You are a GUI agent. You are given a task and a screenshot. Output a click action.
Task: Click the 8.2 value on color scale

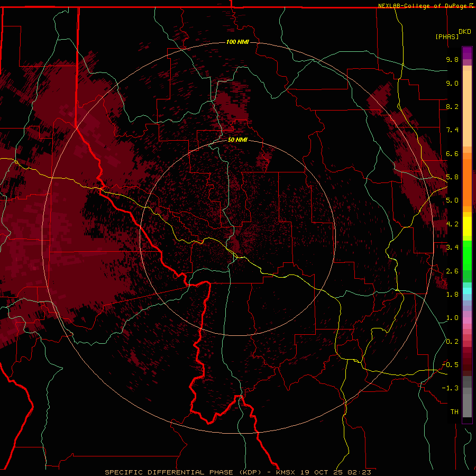coord(452,106)
